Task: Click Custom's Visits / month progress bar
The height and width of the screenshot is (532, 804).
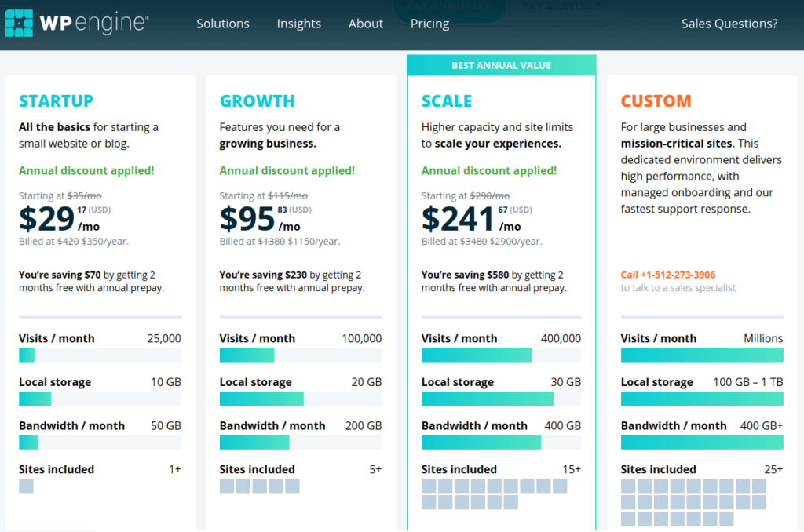Action: click(x=702, y=355)
